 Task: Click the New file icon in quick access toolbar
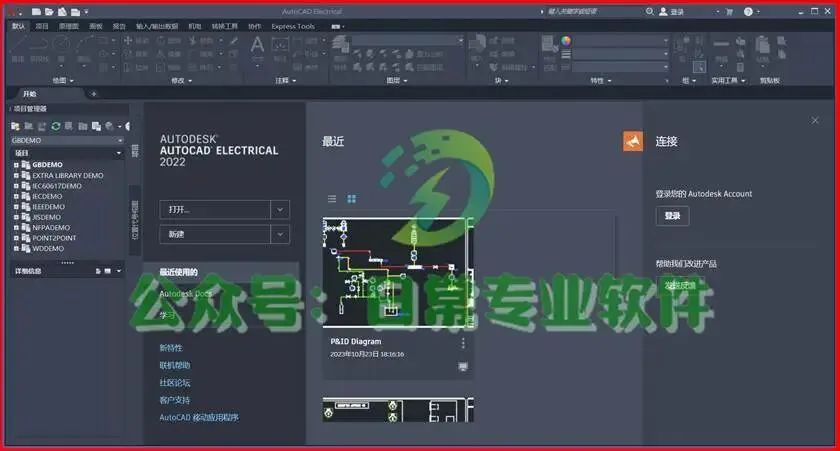click(36, 11)
